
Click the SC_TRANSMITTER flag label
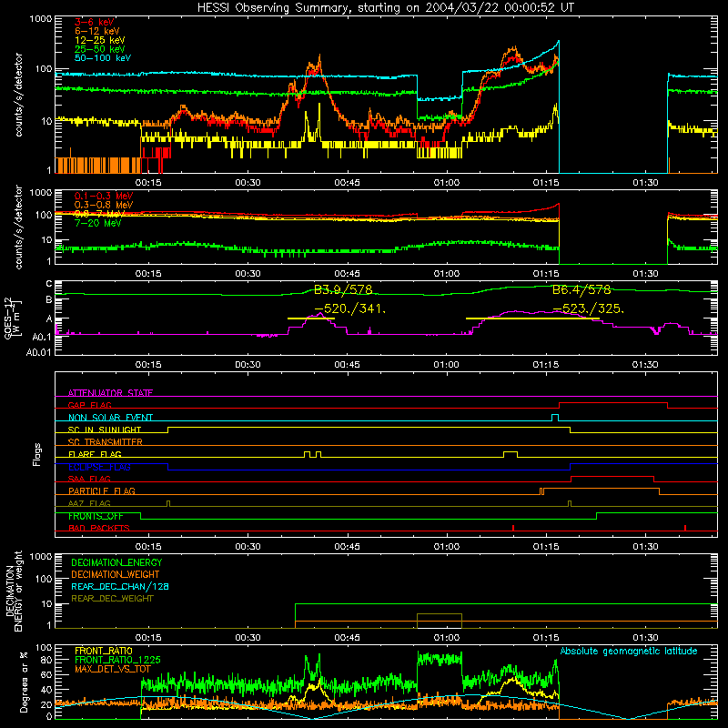click(x=105, y=442)
